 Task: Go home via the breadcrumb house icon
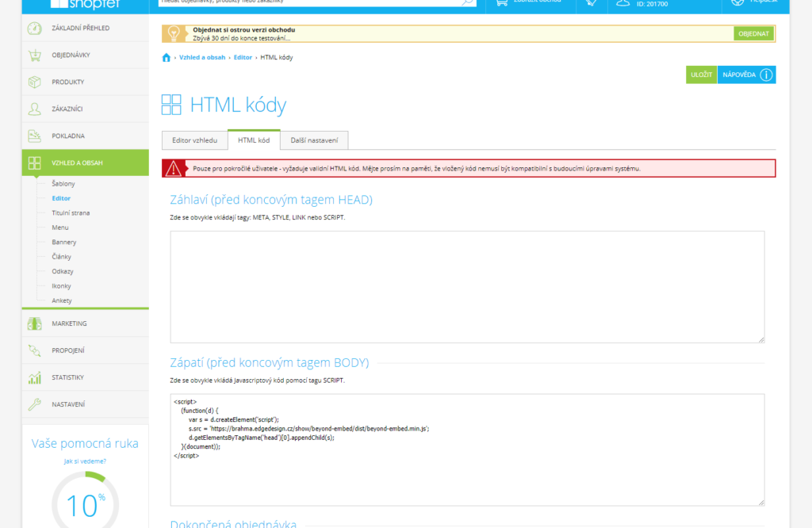tap(167, 57)
